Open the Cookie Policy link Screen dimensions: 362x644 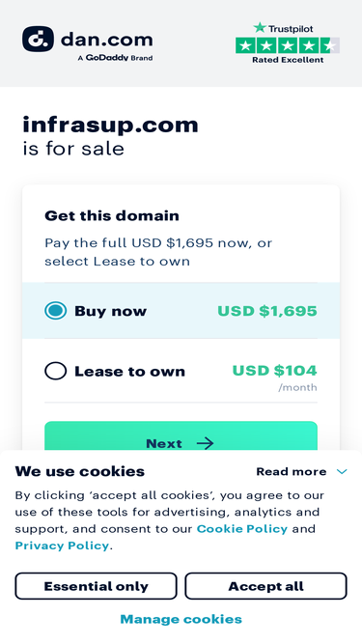coord(242,528)
